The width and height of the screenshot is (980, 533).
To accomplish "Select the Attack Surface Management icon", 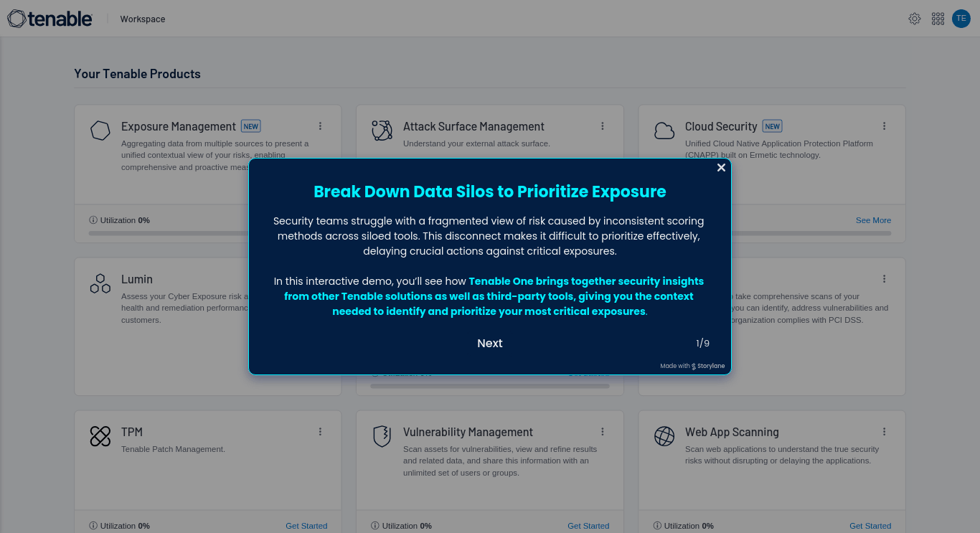I will [382, 130].
